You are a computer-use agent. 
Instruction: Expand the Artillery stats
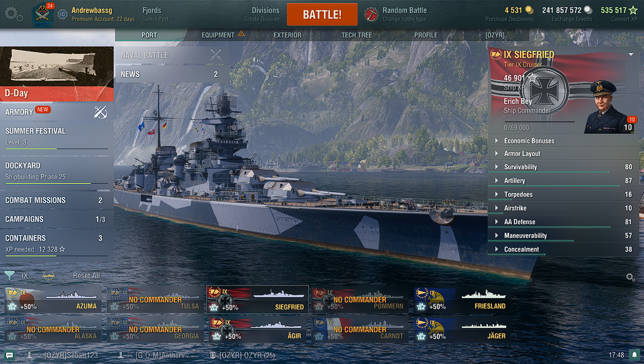click(563, 181)
